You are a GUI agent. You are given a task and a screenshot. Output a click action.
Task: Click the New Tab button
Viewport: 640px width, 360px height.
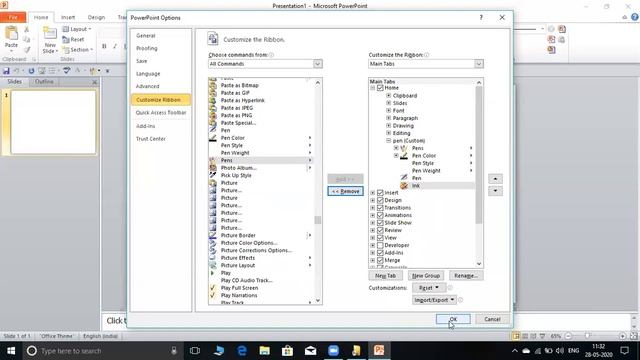(385, 276)
